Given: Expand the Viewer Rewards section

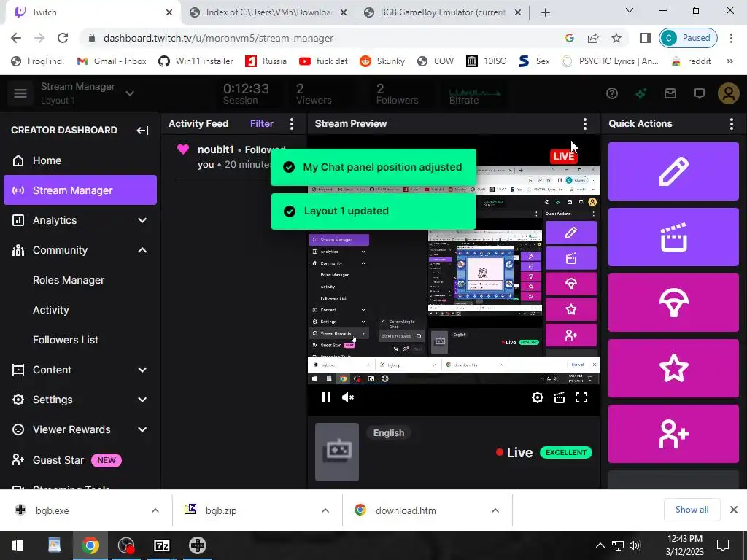Looking at the screenshot, I should [x=142, y=429].
